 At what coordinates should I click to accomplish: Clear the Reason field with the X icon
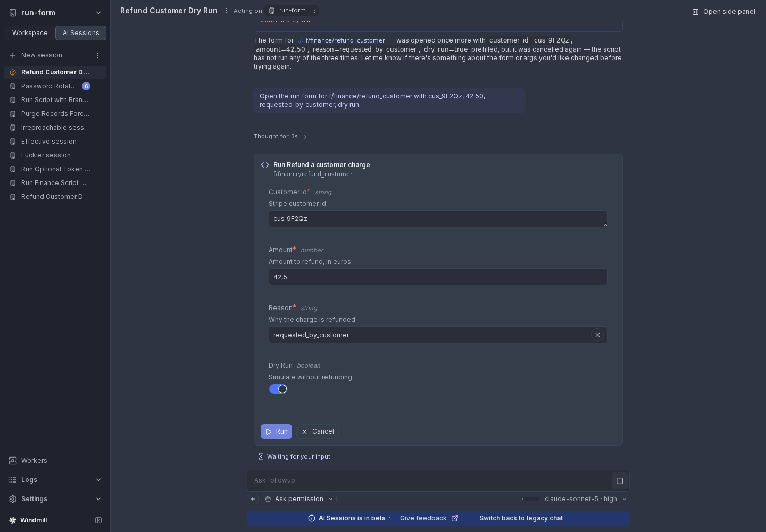pos(597,335)
